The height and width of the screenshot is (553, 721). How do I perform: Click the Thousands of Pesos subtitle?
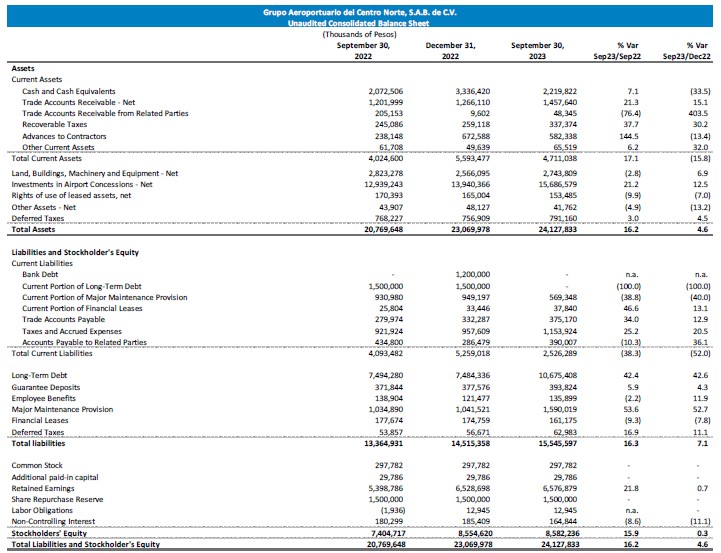pyautogui.click(x=360, y=33)
